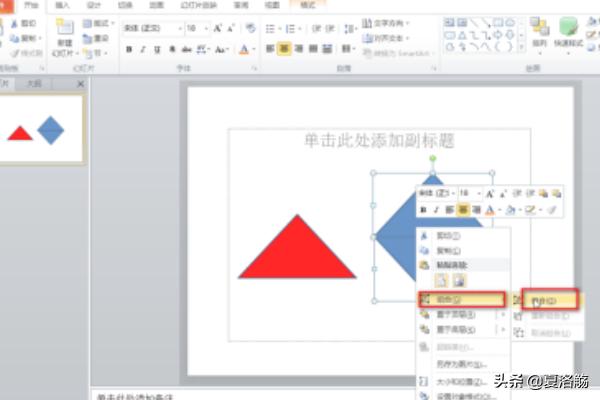Click the font color A in mini toolbar
Image resolution: width=600 pixels, height=400 pixels.
point(489,210)
